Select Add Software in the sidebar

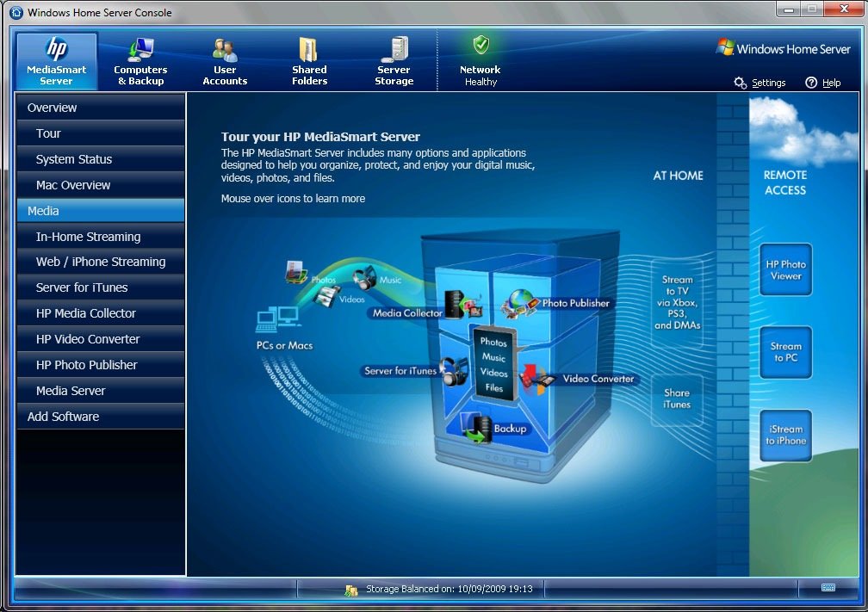(101, 417)
